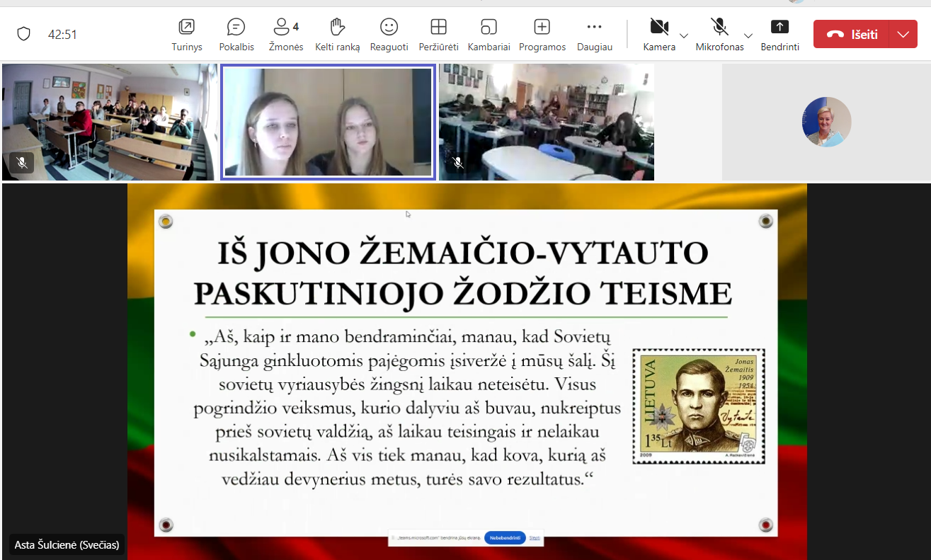Expand the Kamera options dropdown arrow

click(x=684, y=35)
